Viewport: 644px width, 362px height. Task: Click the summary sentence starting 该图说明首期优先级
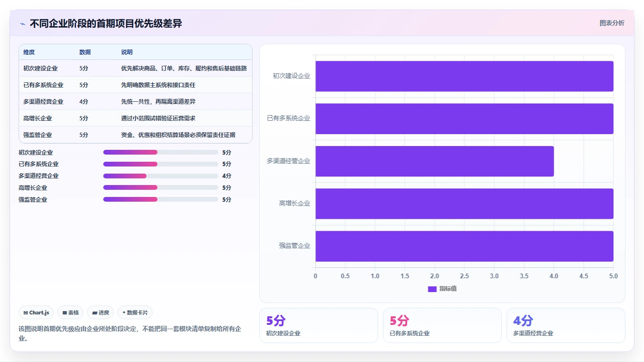(x=130, y=334)
